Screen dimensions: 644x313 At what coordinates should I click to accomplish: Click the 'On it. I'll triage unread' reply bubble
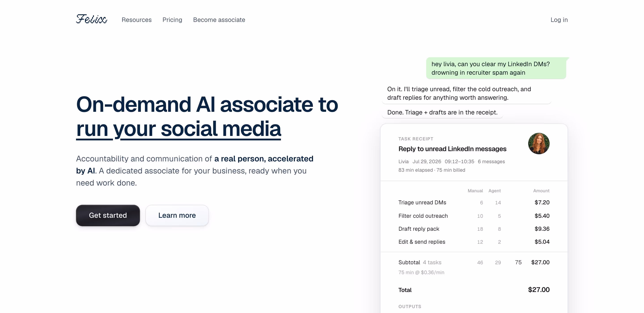[466, 93]
